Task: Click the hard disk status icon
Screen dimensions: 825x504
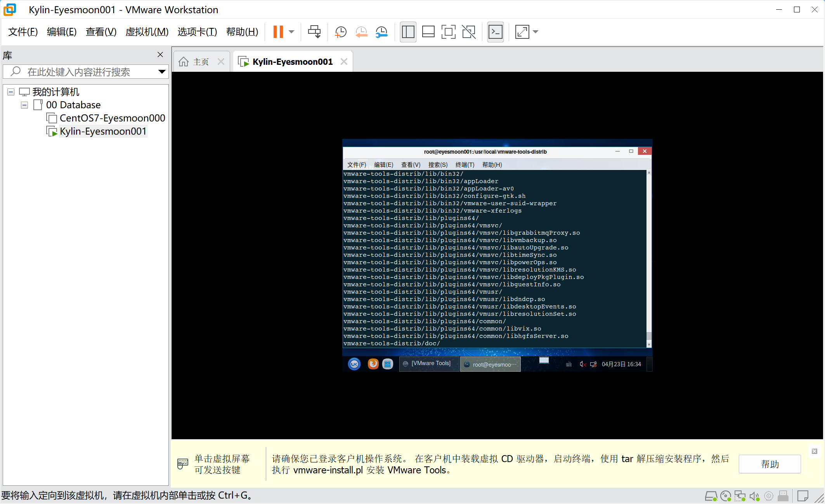Action: click(711, 496)
